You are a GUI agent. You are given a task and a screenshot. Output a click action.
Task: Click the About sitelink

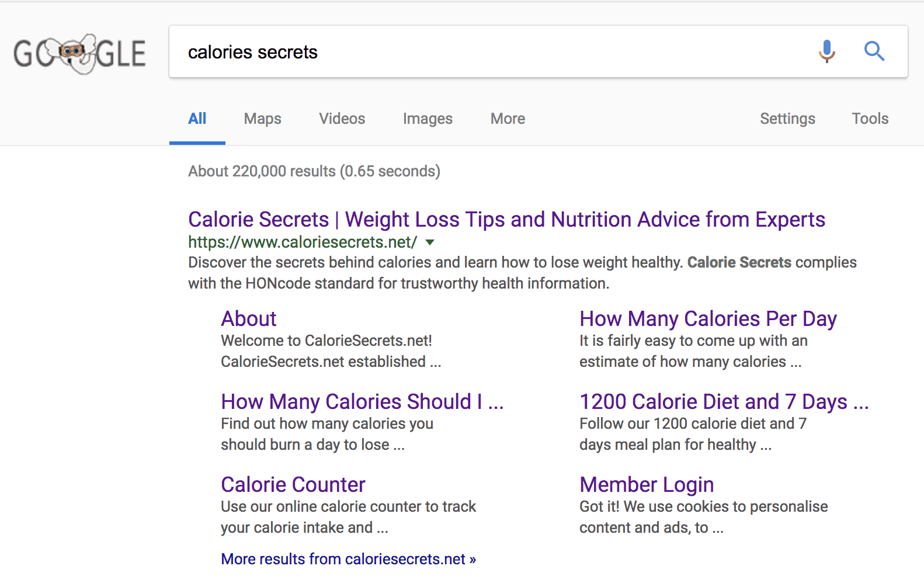coord(248,318)
